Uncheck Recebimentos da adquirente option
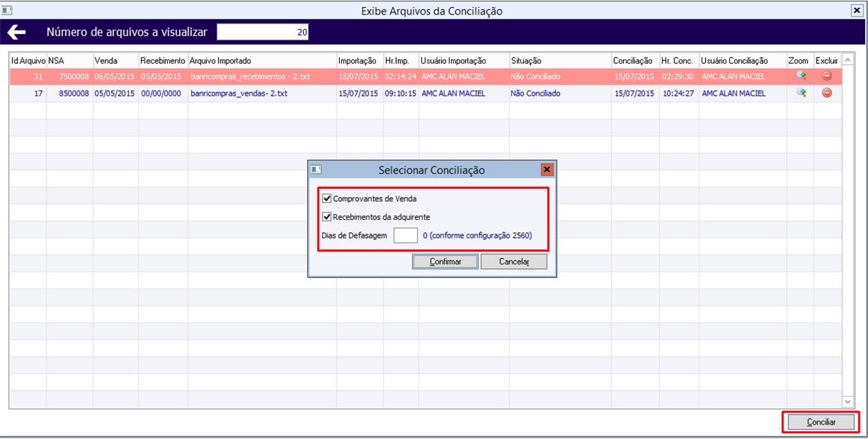The image size is (868, 439). click(x=327, y=217)
